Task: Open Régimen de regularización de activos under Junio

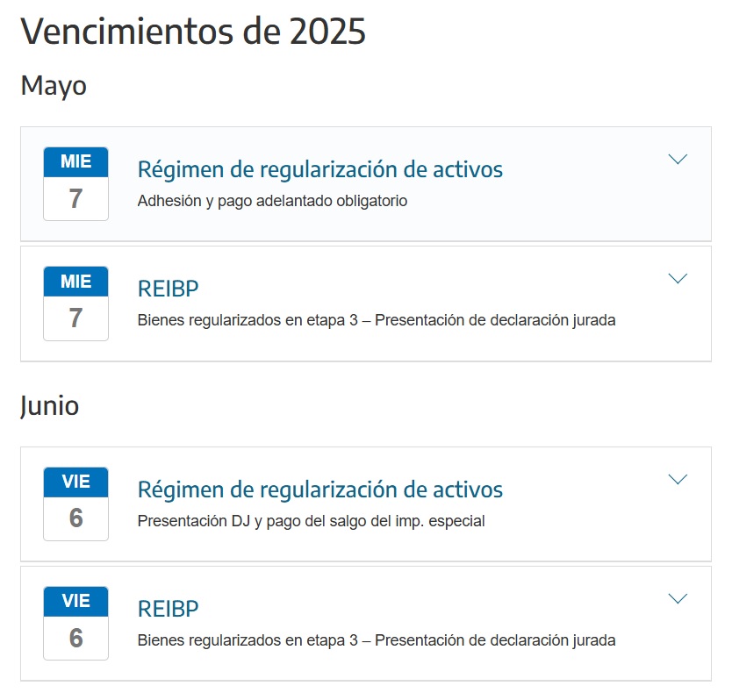Action: click(319, 489)
